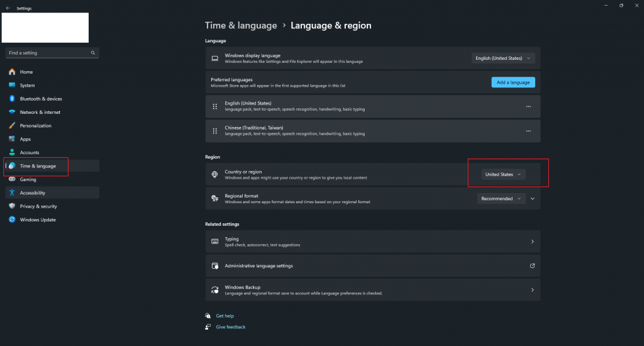Click the Find a setting search box
This screenshot has width=644, height=346.
click(x=52, y=53)
